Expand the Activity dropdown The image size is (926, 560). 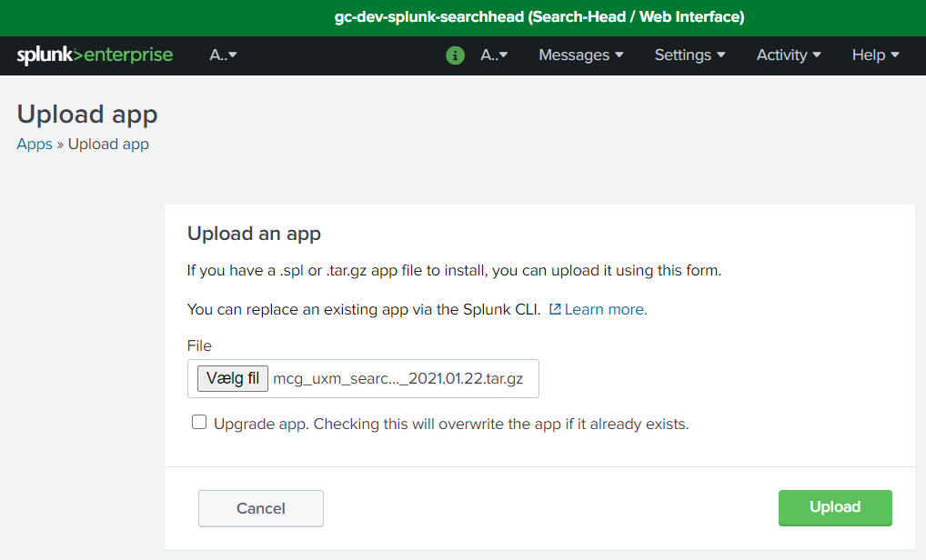tap(788, 55)
